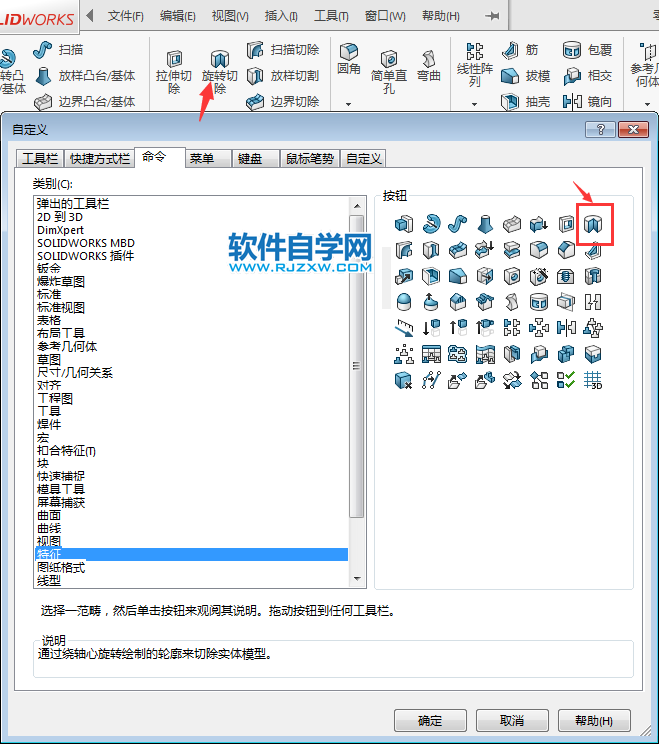Switch to the 工具栏 tab
Image resolution: width=659 pixels, height=744 pixels.
pyautogui.click(x=40, y=158)
